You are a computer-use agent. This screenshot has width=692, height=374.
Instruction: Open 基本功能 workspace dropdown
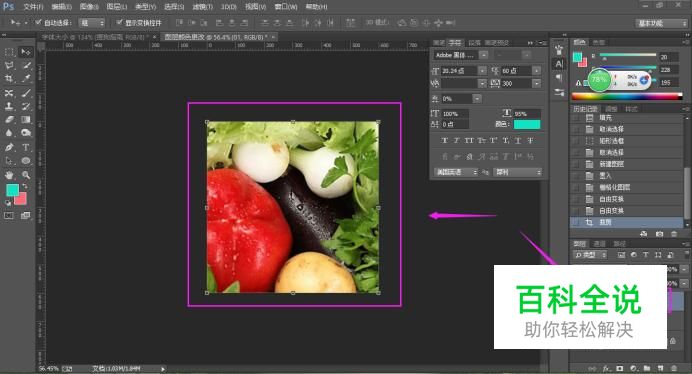[661, 23]
